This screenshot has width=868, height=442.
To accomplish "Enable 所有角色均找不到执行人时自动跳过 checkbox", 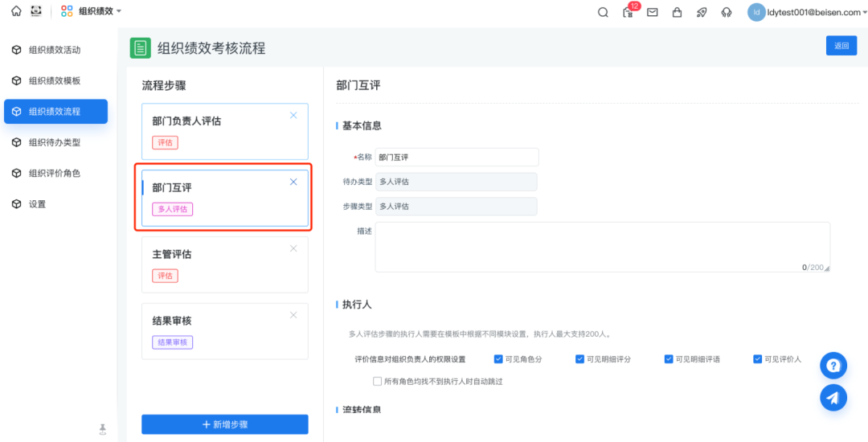I will click(378, 381).
